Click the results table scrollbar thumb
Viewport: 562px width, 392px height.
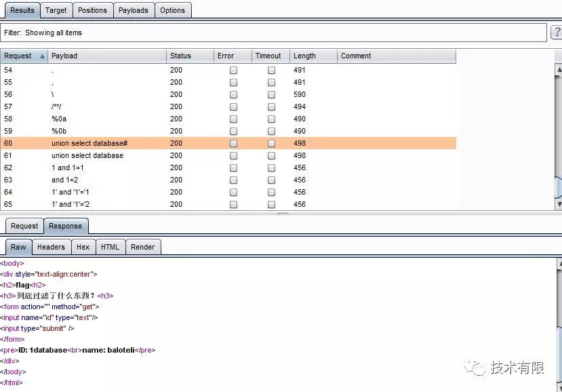(559, 187)
